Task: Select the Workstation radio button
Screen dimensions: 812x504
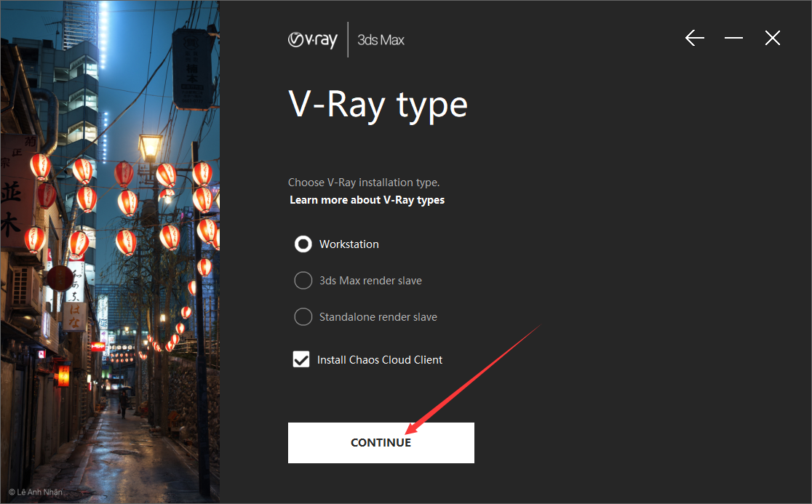Action: tap(303, 244)
